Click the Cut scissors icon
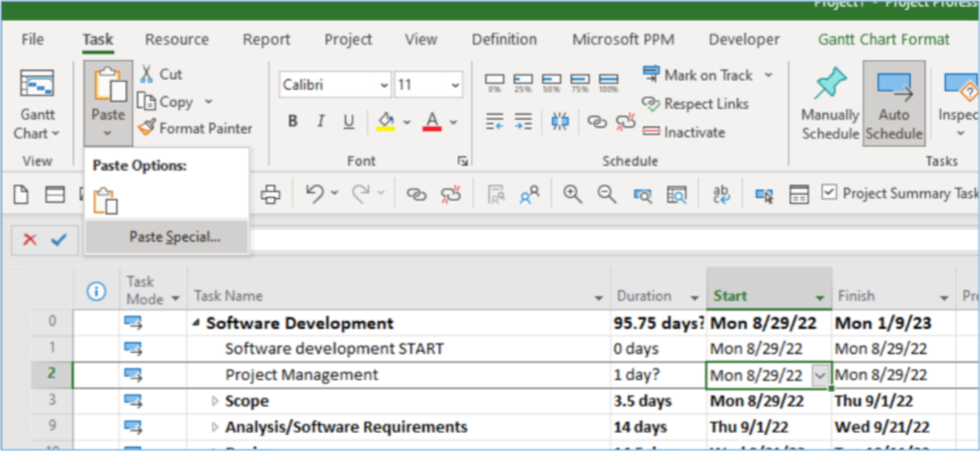Viewport: 980px width, 451px height. pos(147,74)
